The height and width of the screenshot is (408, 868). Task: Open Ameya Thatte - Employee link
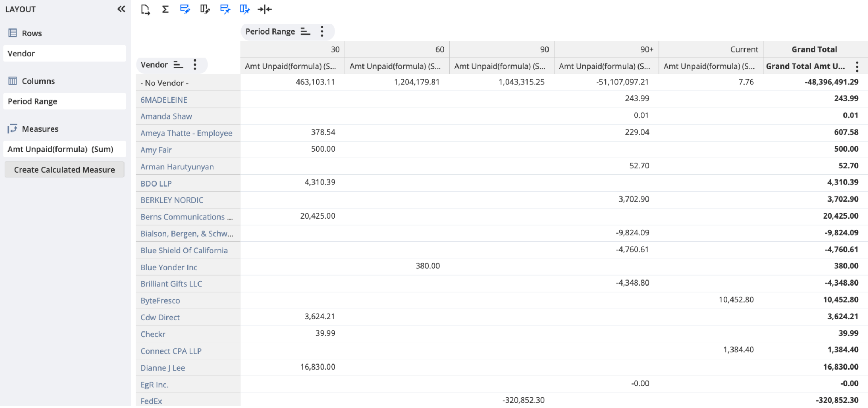(186, 133)
